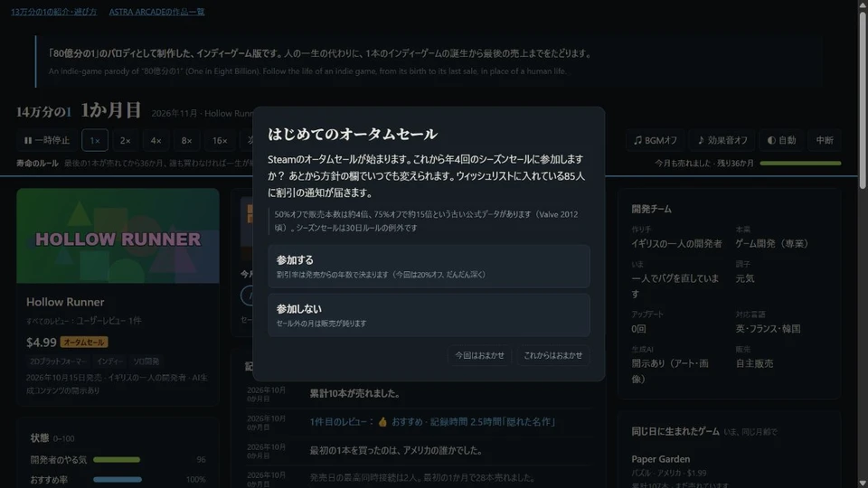Open the 13万分の1の紹介・遊び方 link
Screen dimensions: 868x488
(53, 12)
